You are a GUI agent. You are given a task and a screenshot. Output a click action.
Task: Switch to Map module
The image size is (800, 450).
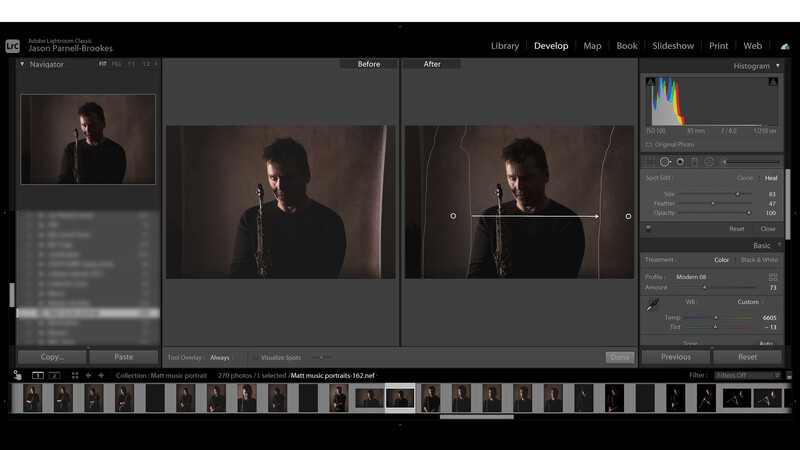pyautogui.click(x=592, y=46)
